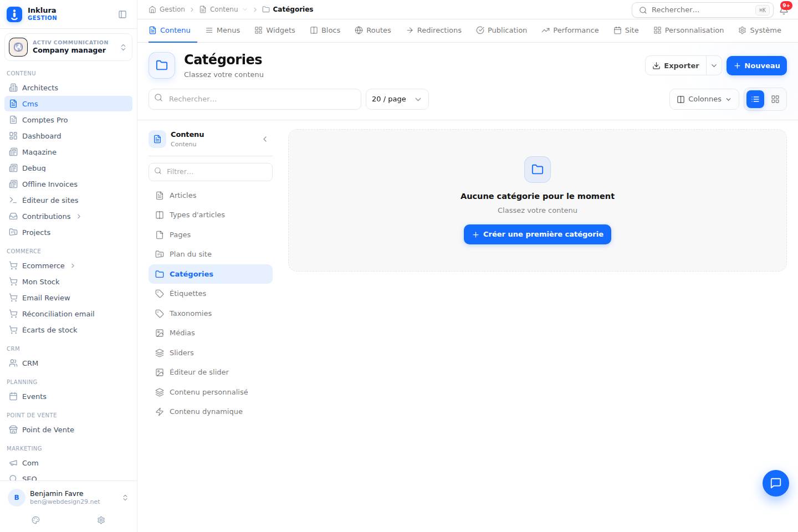
Task: Open the Colonnes dropdown
Action: (x=704, y=99)
